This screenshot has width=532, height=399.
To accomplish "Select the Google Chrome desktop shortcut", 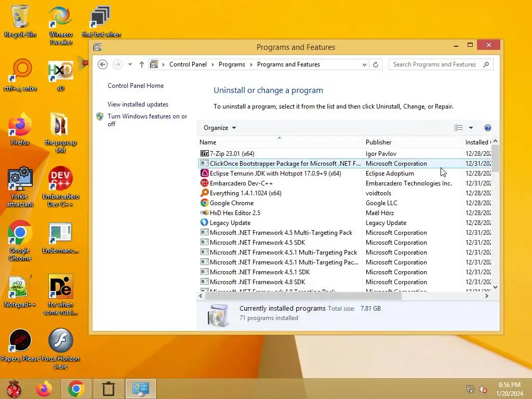I will point(20,241).
